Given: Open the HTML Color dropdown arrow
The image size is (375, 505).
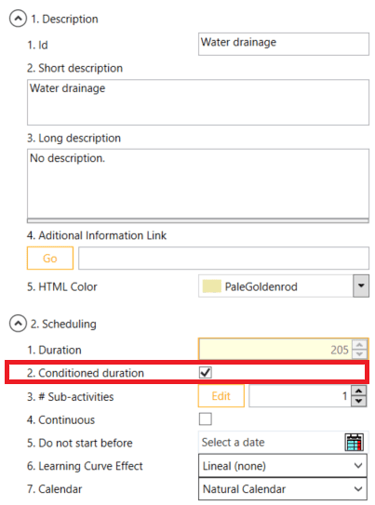Looking at the screenshot, I should [x=361, y=286].
